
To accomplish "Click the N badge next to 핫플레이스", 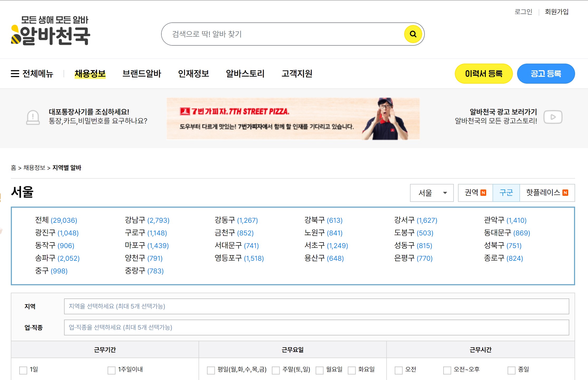I will pos(565,193).
